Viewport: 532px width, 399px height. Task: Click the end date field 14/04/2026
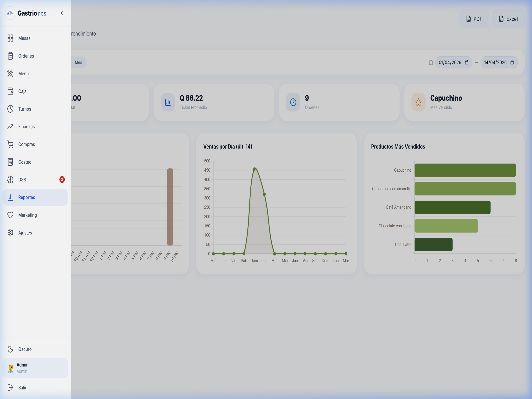(499, 63)
